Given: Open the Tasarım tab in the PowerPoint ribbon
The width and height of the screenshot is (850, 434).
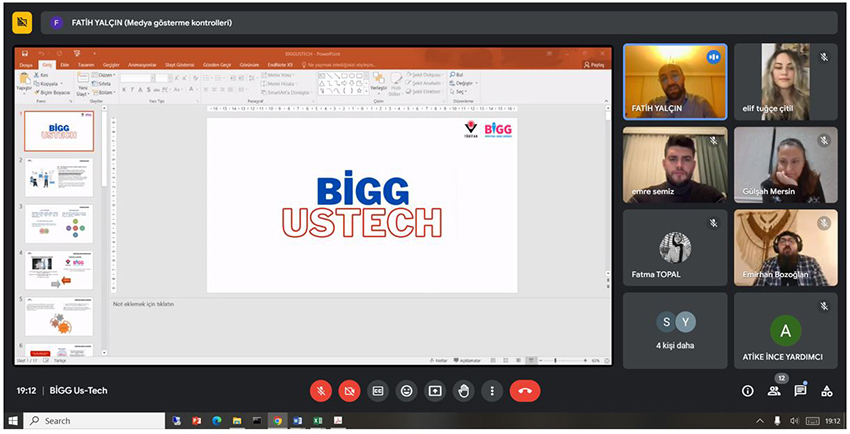Looking at the screenshot, I should (86, 65).
